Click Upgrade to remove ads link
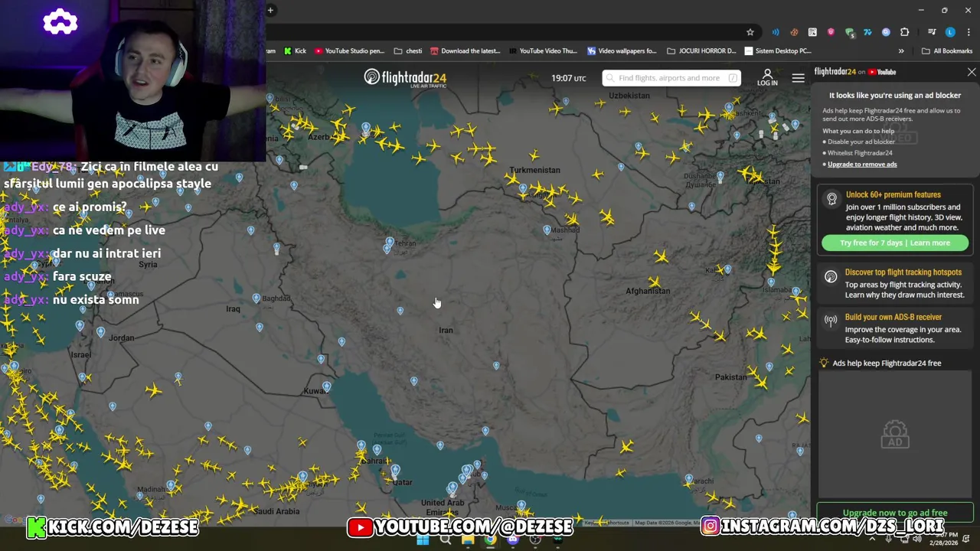The width and height of the screenshot is (980, 551). 862,164
